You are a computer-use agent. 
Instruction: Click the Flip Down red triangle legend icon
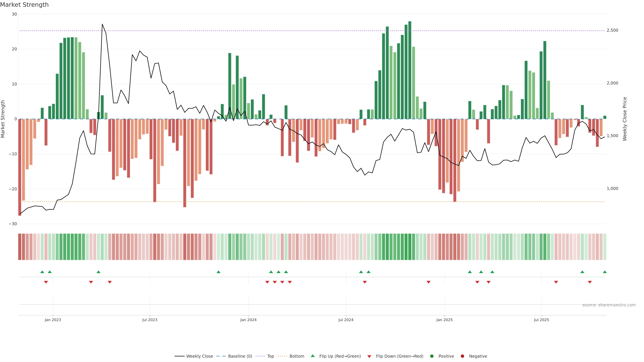click(369, 356)
